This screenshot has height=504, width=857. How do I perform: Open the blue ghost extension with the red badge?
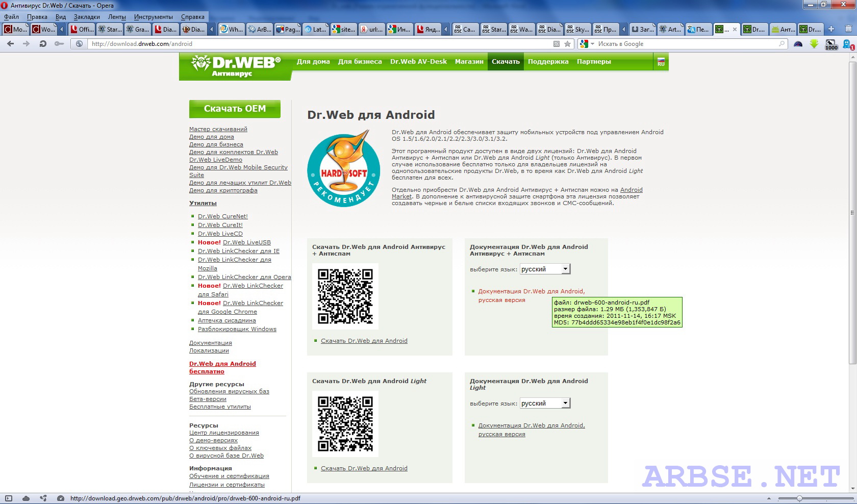[847, 44]
